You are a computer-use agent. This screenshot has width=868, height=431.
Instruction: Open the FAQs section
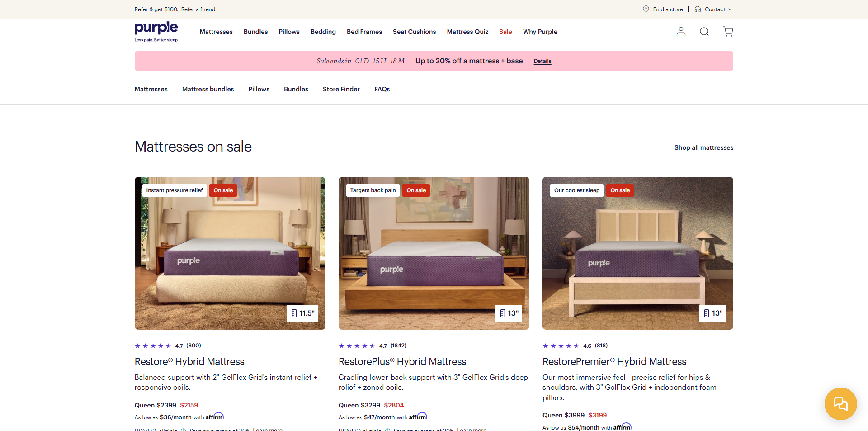382,89
